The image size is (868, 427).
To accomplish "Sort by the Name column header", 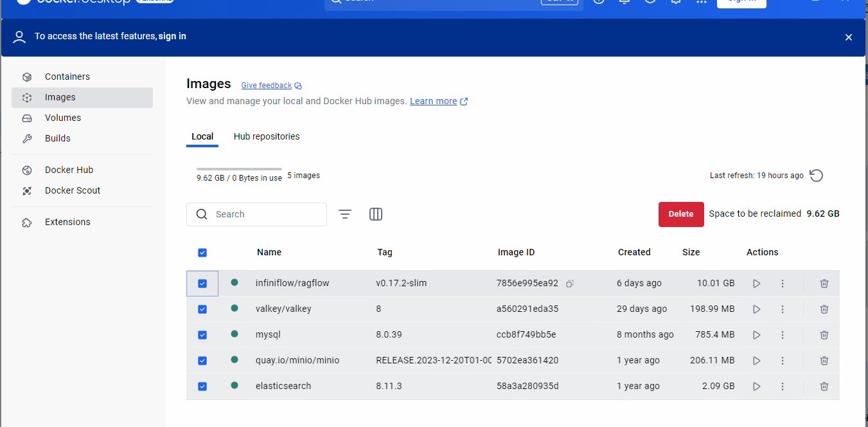I will click(269, 252).
